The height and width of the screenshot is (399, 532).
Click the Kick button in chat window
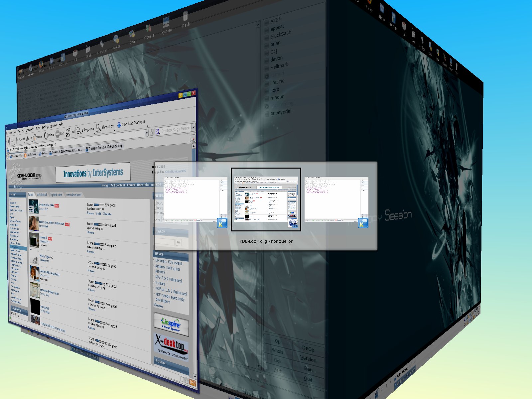(x=277, y=361)
